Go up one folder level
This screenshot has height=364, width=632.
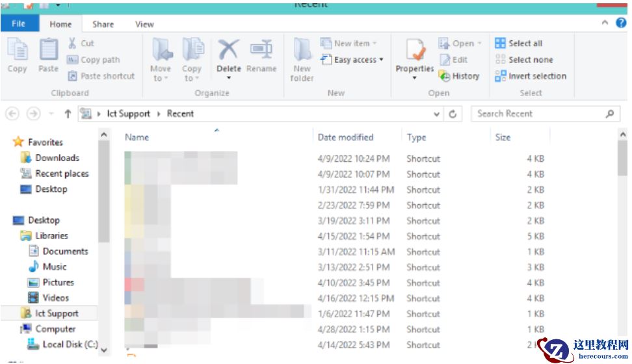[68, 114]
